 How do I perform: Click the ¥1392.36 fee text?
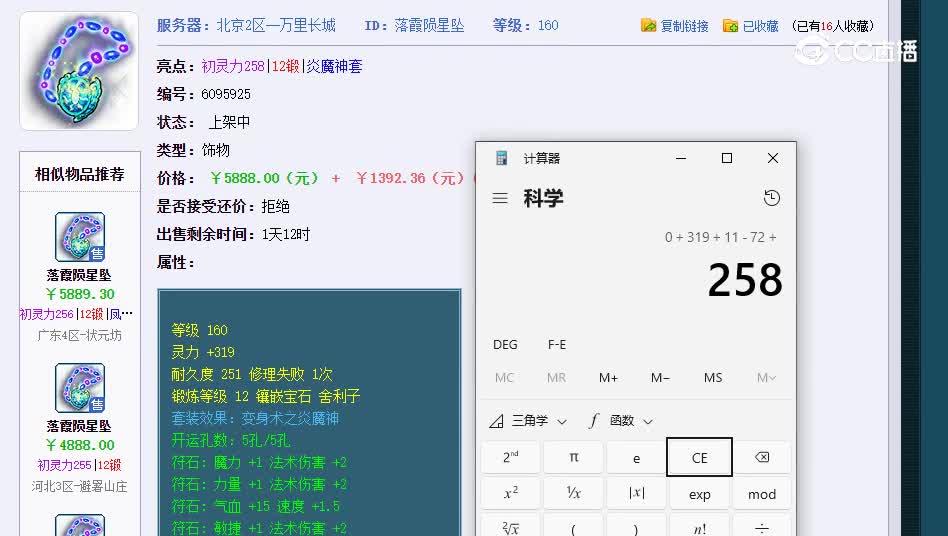[410, 178]
